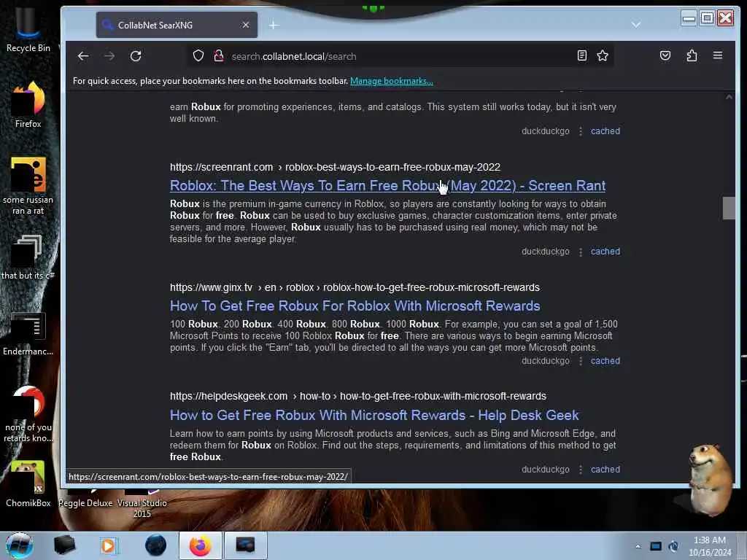
Task: Click the dark globe taskbar icon
Action: coord(156,545)
